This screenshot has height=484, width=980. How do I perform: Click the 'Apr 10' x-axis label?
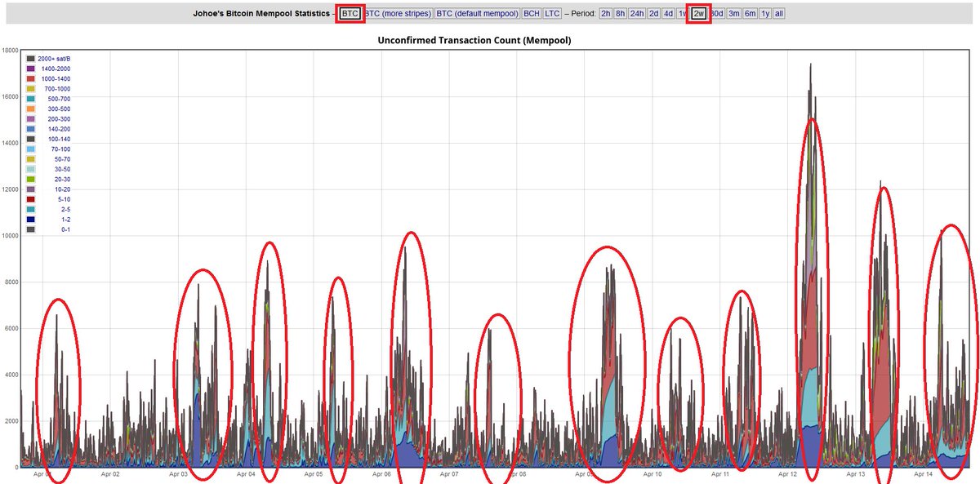tap(653, 474)
